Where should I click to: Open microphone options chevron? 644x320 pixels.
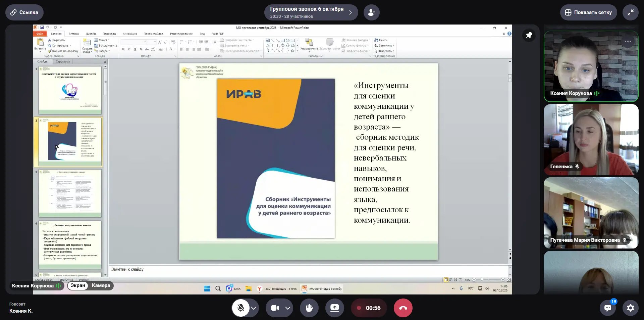tap(254, 308)
